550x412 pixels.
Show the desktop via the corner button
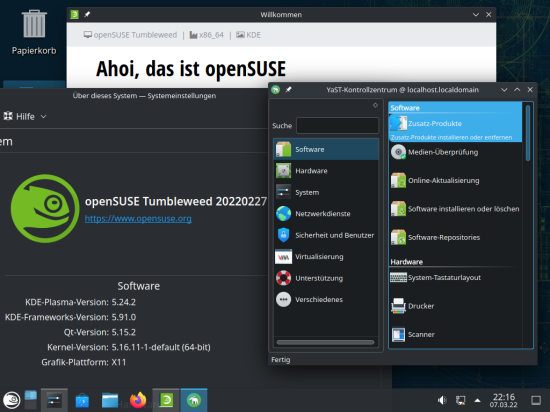click(536, 400)
